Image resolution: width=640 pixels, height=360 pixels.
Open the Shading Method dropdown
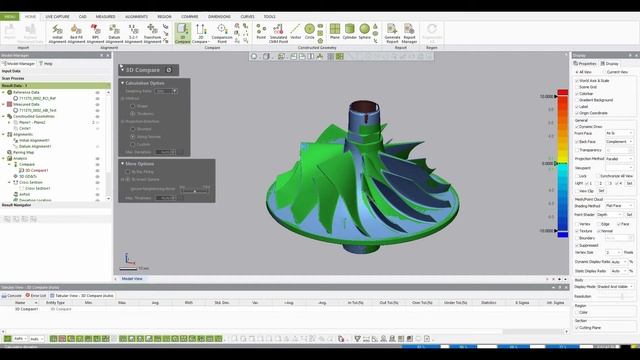[x=619, y=206]
